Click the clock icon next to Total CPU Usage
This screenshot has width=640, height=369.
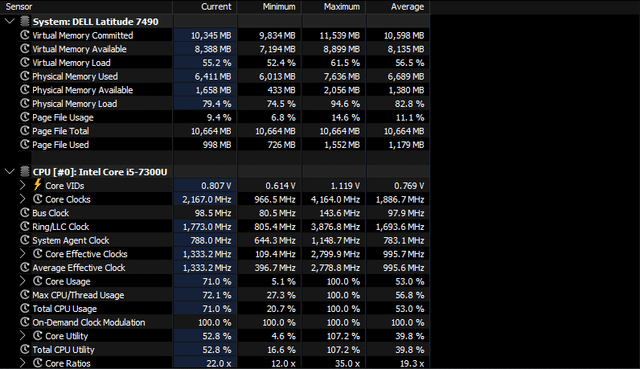(25, 309)
